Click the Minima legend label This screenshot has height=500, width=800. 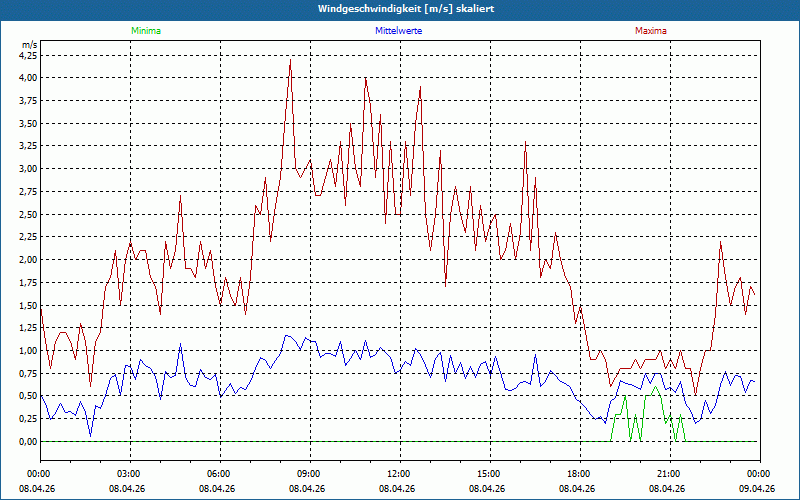click(146, 31)
